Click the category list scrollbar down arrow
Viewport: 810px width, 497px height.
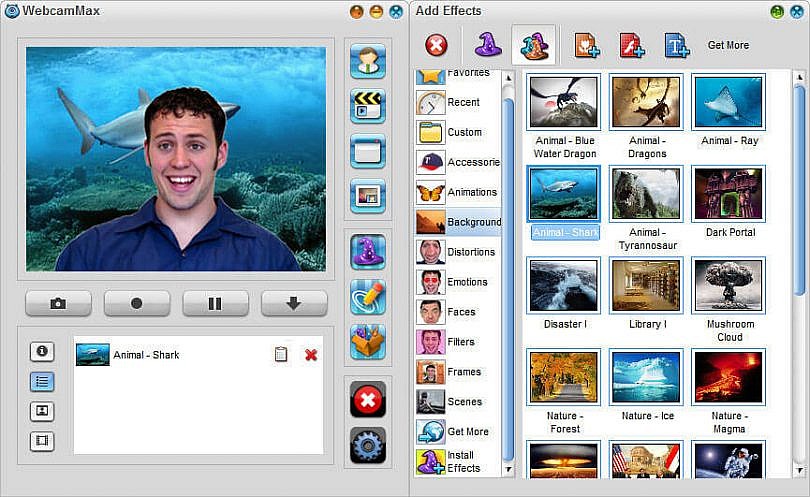508,469
